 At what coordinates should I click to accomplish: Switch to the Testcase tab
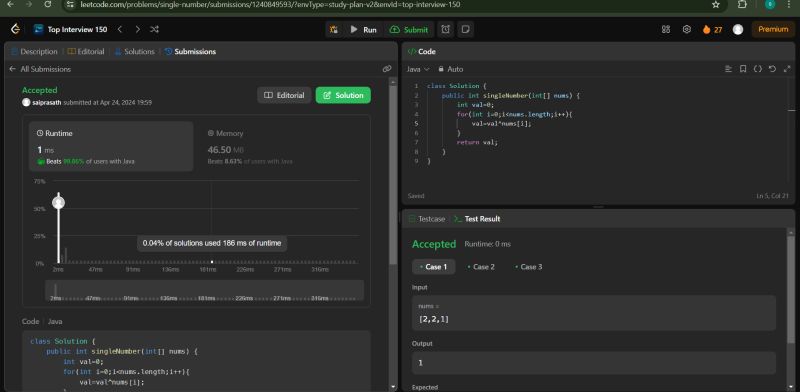pos(427,219)
